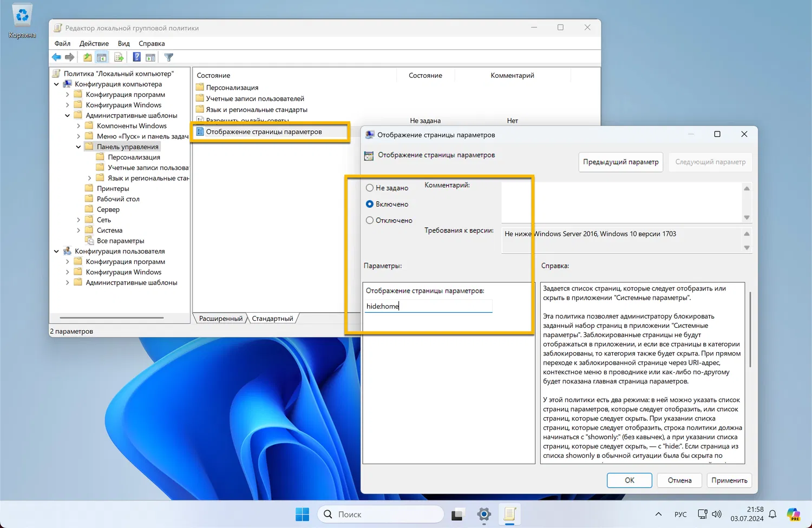
Task: Switch to the Стандартный tab
Action: [272, 319]
